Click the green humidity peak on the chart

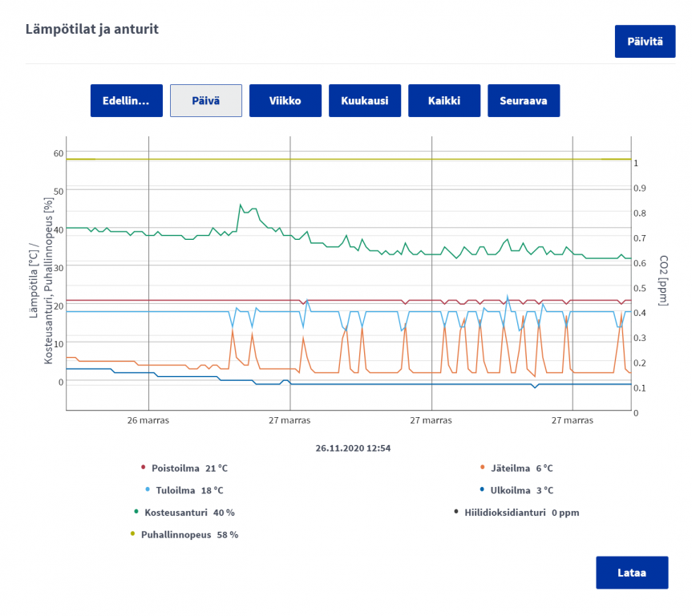point(241,205)
